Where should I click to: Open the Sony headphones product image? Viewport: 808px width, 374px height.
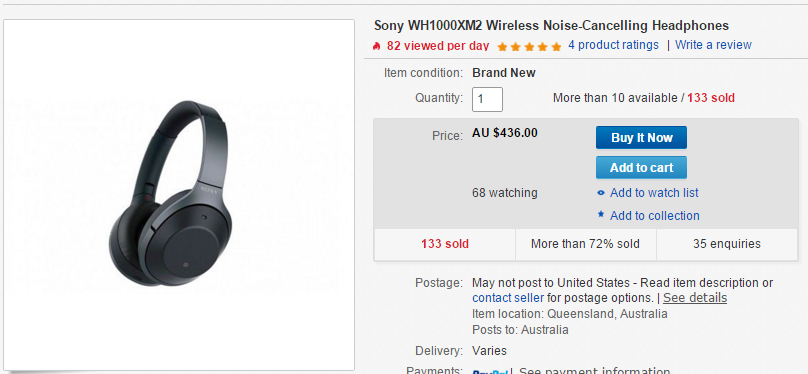[179, 194]
